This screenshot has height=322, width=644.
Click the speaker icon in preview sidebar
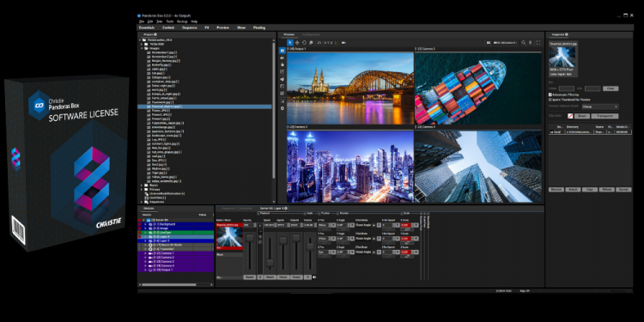[x=283, y=79]
